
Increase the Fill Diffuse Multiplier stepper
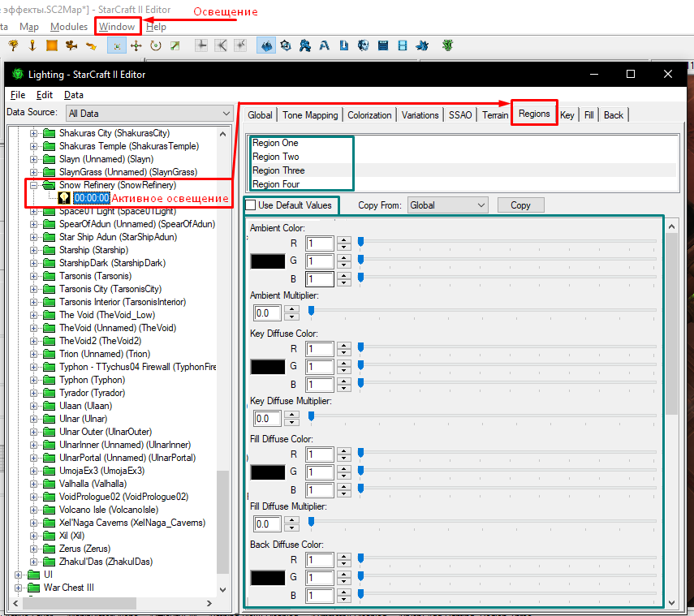[x=291, y=520]
